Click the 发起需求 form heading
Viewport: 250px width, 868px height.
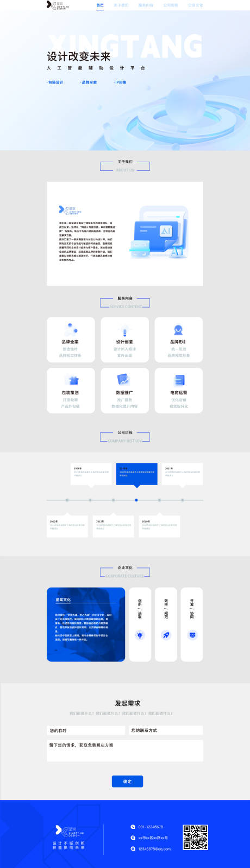coord(128,703)
